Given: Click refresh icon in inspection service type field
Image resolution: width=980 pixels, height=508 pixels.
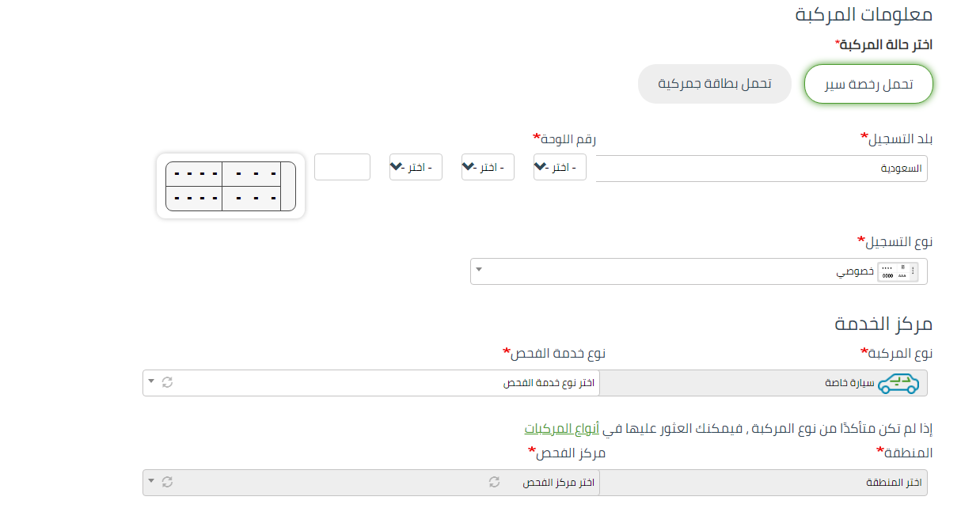Looking at the screenshot, I should coord(167,383).
